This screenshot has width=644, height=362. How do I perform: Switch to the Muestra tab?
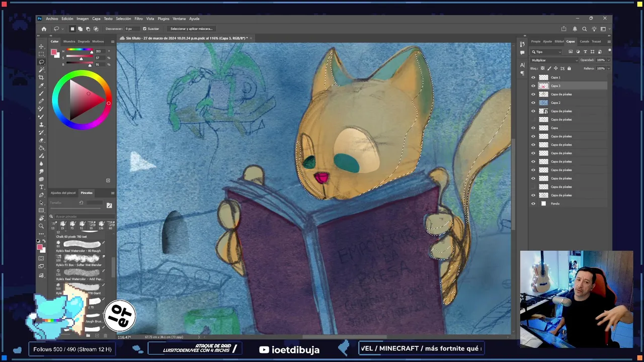(69, 41)
